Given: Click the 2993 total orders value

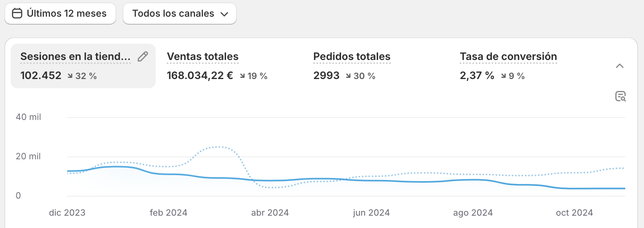Looking at the screenshot, I should (x=326, y=75).
